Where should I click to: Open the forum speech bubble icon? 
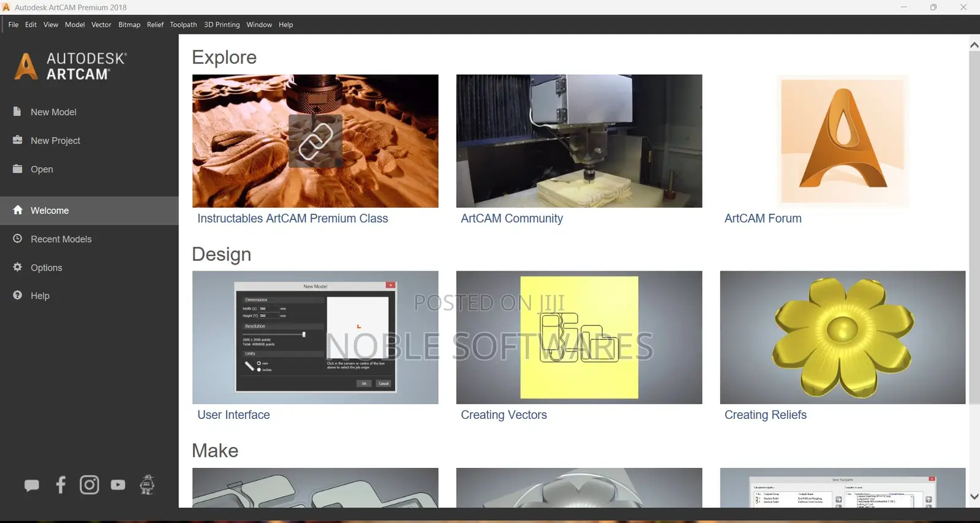[32, 485]
